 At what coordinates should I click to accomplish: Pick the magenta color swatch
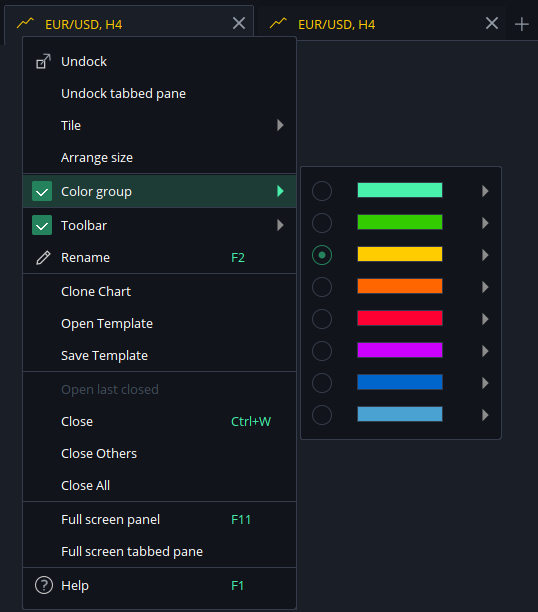(x=400, y=350)
